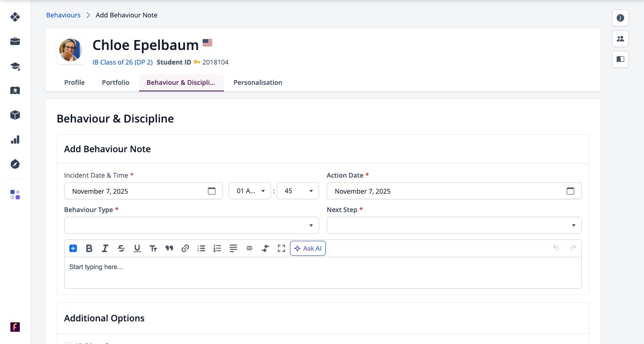Switch to the Portfolio tab

116,82
